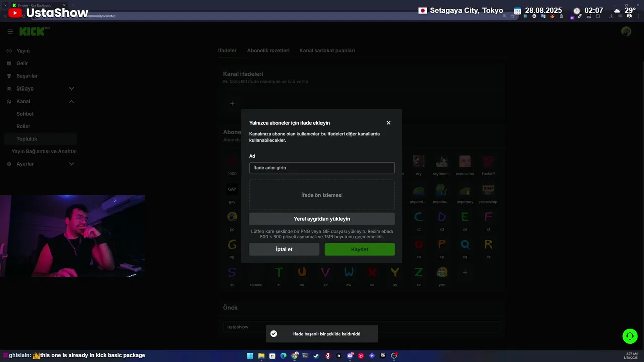Expand the 'Ayarlar' sidebar section chevron

tap(71, 164)
